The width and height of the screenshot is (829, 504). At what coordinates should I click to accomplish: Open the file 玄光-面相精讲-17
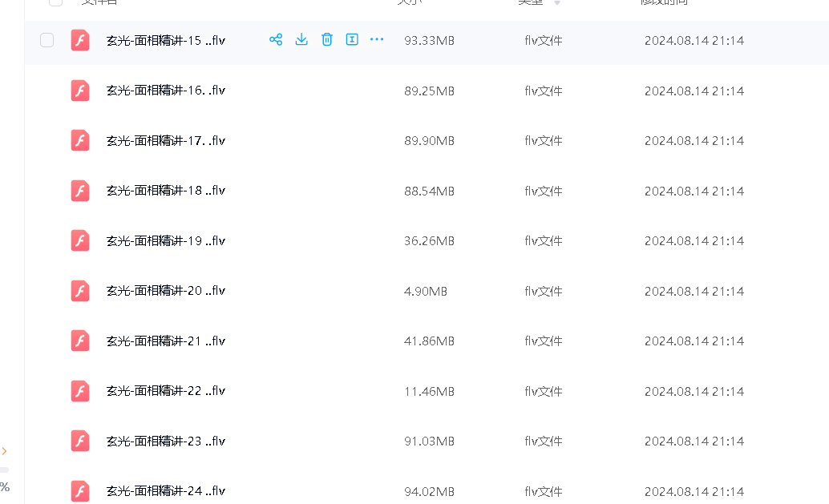(165, 141)
